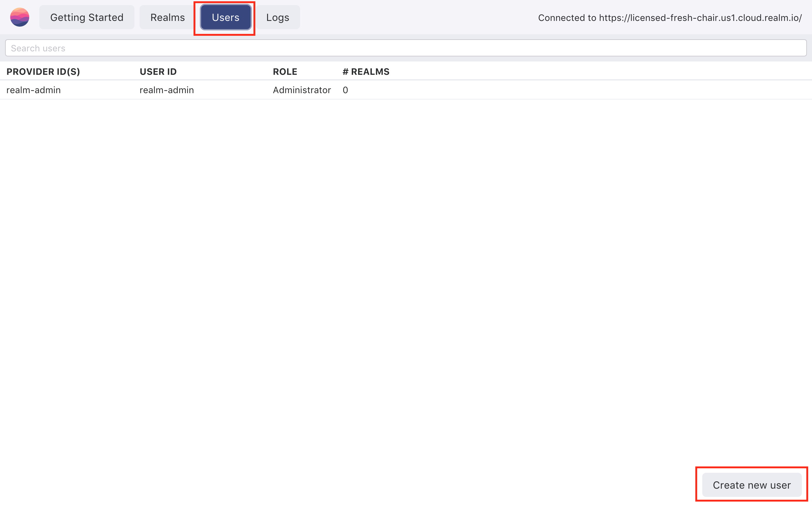Image resolution: width=812 pixels, height=507 pixels.
Task: Open the Logs tab
Action: pos(278,17)
